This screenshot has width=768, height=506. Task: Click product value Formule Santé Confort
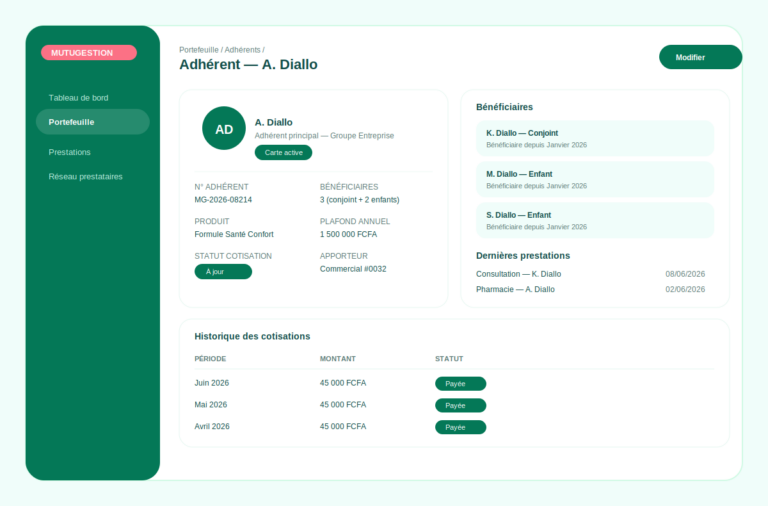coord(234,234)
